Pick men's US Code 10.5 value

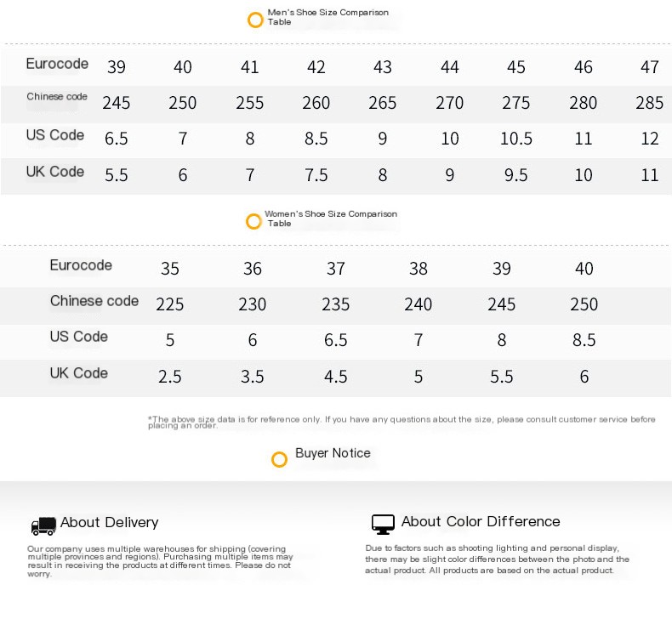(515, 139)
